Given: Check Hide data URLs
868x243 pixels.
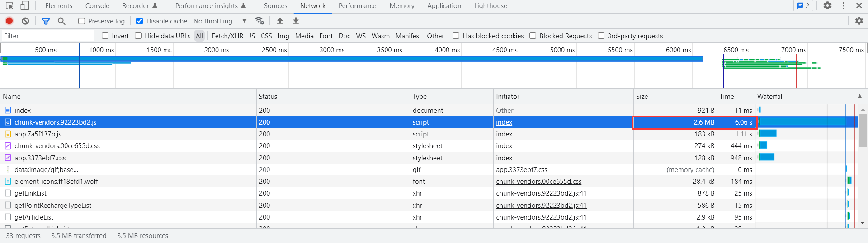Looking at the screenshot, I should coord(138,36).
